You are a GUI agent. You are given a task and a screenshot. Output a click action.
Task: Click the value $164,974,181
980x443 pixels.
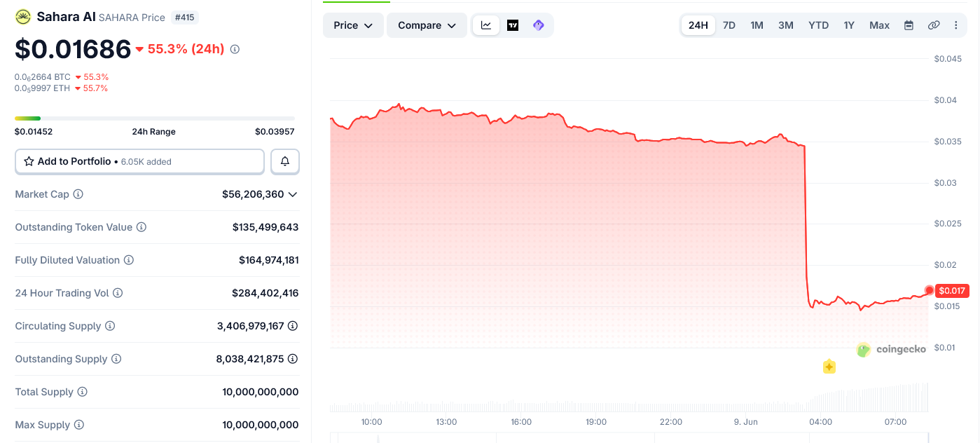click(x=269, y=260)
